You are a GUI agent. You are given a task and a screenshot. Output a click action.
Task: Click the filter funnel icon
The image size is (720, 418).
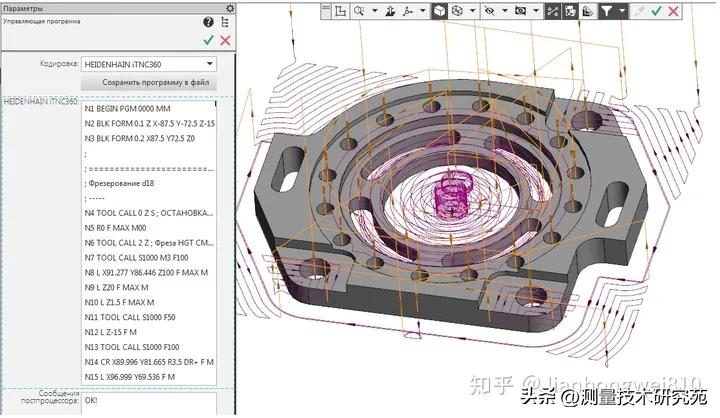606,11
